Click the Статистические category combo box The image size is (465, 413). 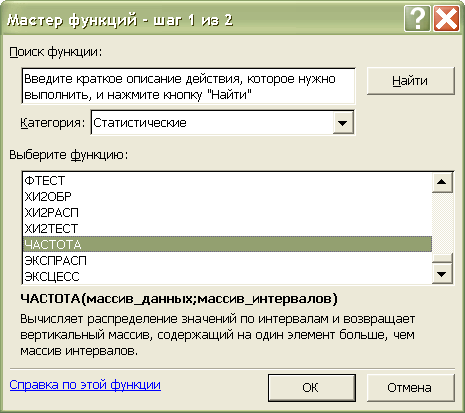coord(223,123)
